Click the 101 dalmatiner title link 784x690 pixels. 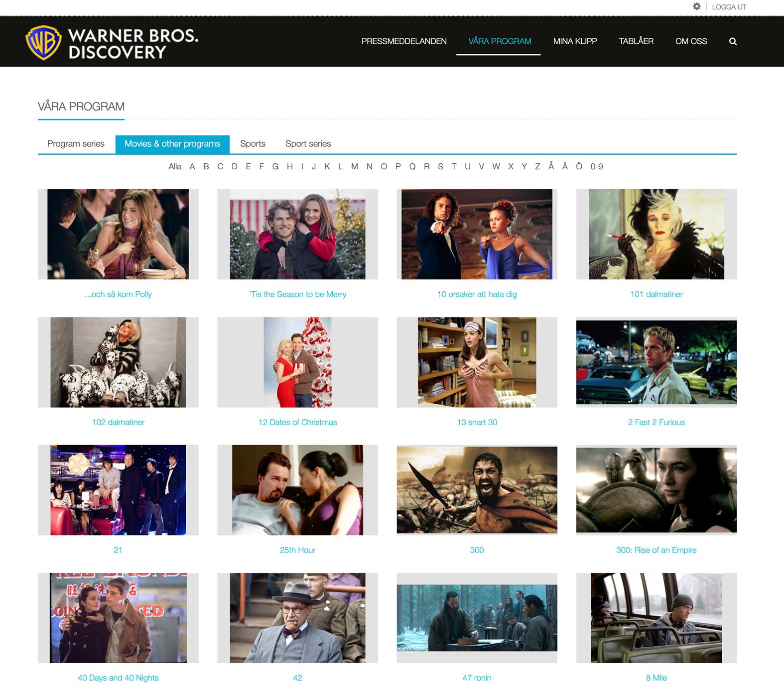click(x=656, y=294)
